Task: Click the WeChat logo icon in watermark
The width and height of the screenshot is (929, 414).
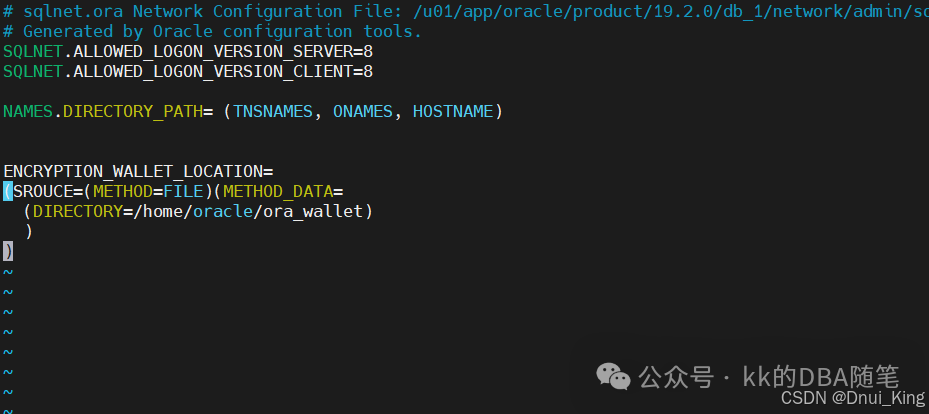Action: click(x=613, y=377)
